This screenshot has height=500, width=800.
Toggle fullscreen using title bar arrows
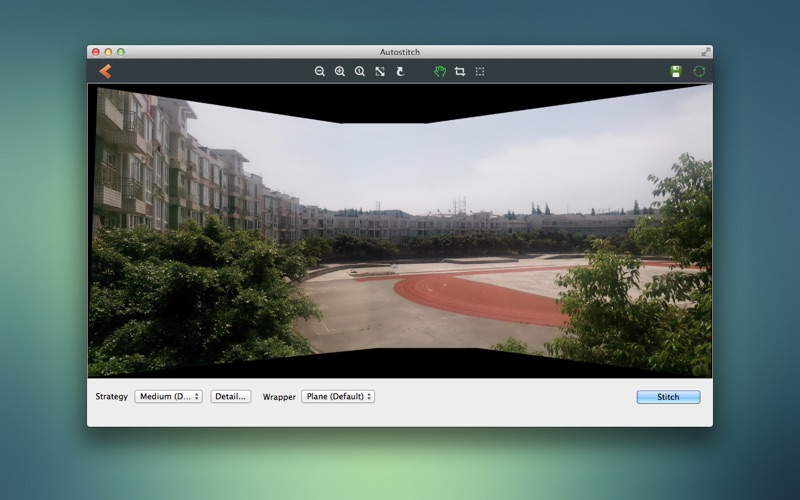pos(706,52)
